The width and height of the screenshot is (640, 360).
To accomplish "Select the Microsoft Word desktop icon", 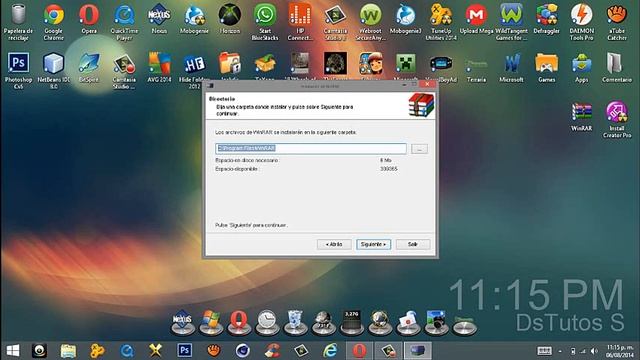I will pyautogui.click(x=511, y=68).
